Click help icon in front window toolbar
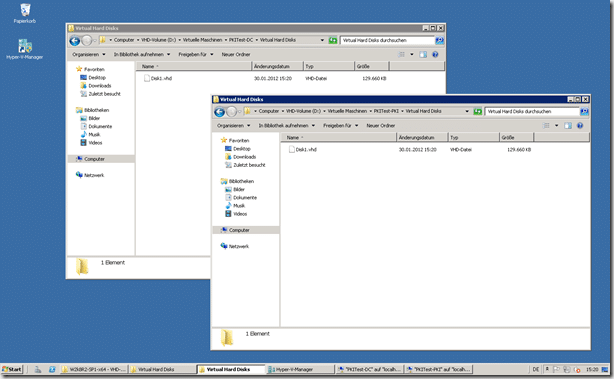614x379 pixels. coord(580,126)
